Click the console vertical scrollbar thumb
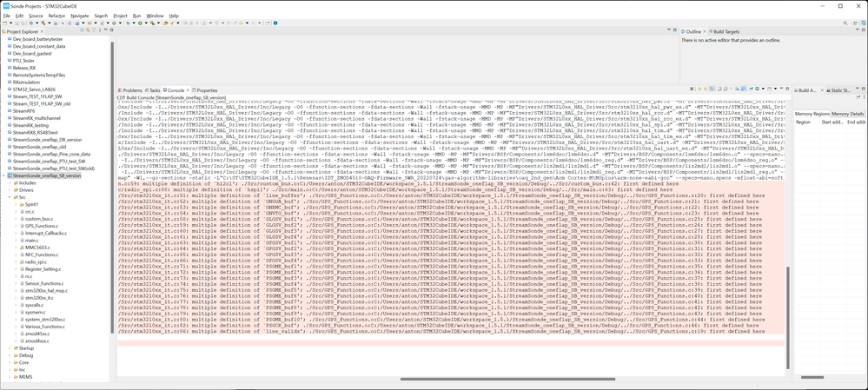 point(787,316)
